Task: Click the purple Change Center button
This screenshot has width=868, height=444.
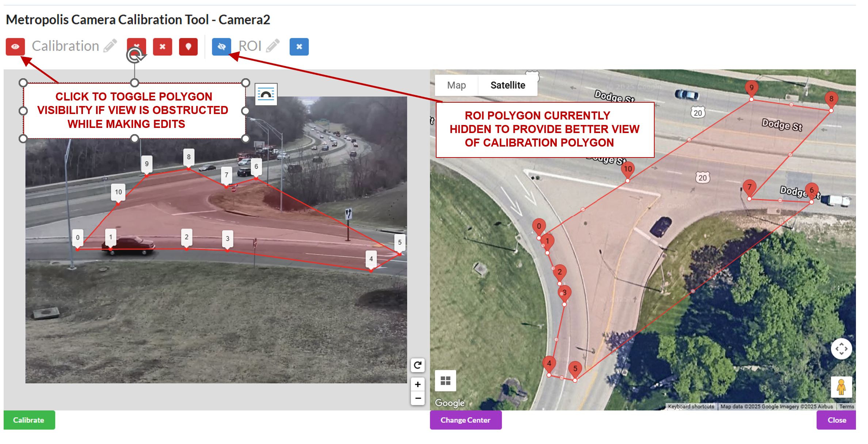Action: [465, 420]
